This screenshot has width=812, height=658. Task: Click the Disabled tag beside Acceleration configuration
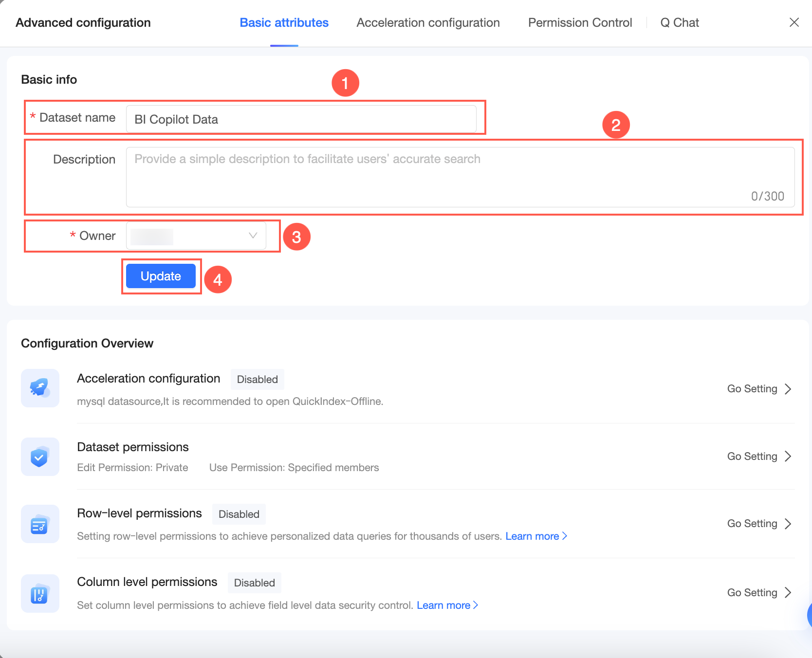point(257,380)
